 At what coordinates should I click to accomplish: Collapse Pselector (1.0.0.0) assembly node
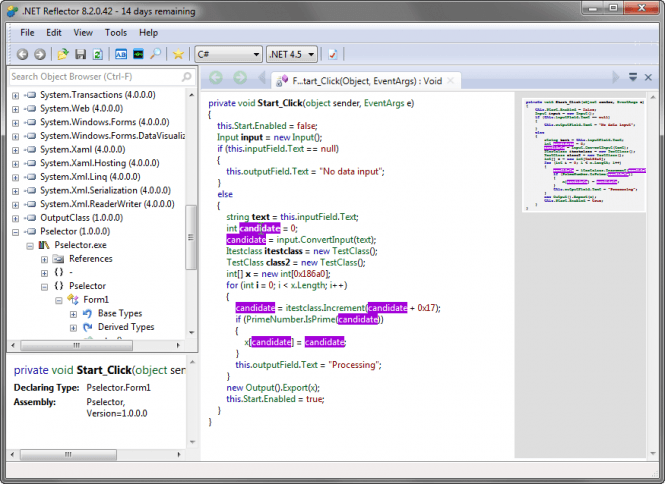15,232
